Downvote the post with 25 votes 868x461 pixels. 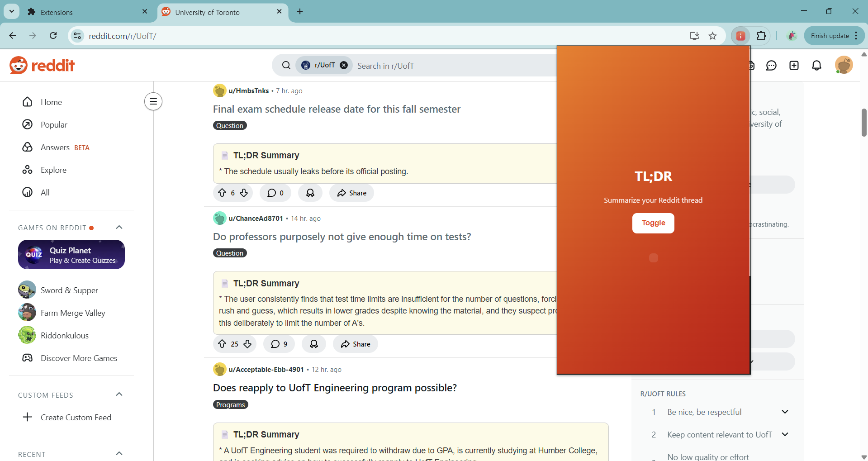pyautogui.click(x=247, y=344)
